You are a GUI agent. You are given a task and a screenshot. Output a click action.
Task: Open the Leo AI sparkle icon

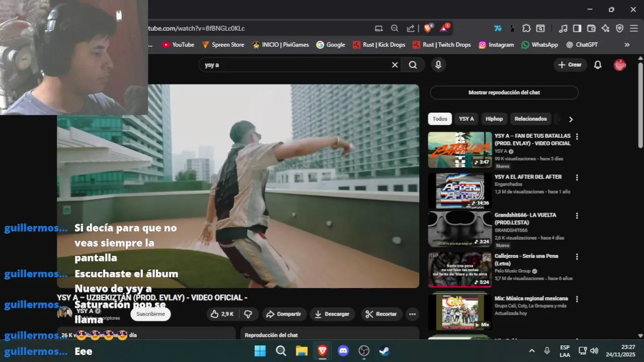[x=605, y=29]
